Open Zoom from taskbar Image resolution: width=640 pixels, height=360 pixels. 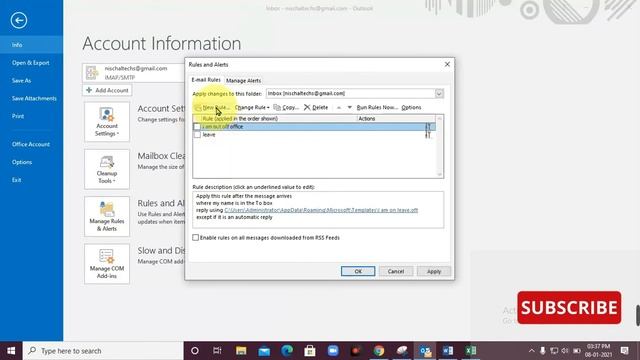(x=333, y=351)
